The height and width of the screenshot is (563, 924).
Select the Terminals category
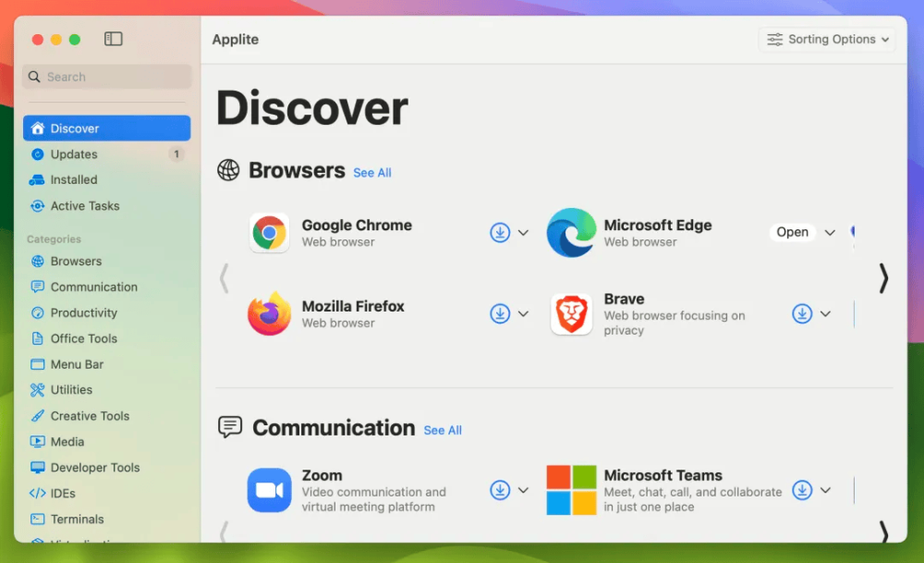coord(106,519)
